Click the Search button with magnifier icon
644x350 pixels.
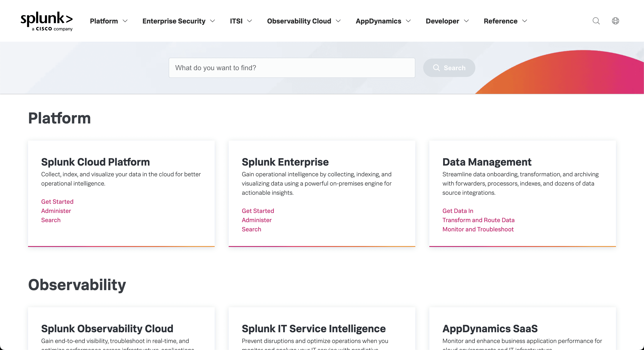[x=449, y=68]
